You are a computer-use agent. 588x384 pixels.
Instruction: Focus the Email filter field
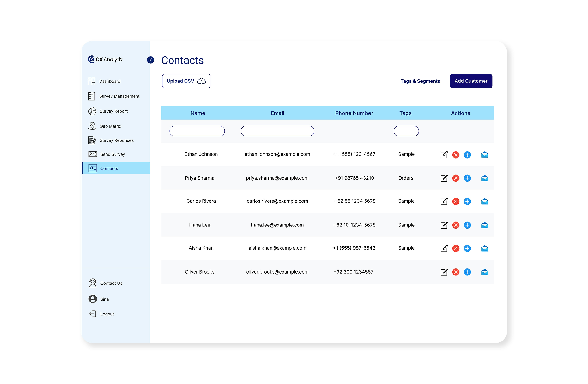[277, 131]
